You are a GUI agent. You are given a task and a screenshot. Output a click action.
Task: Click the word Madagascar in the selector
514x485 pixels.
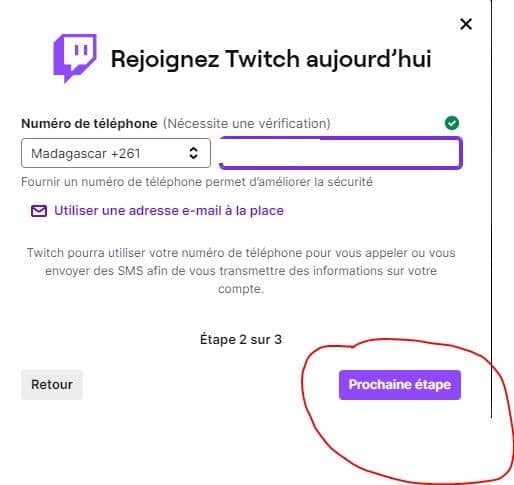[69, 154]
